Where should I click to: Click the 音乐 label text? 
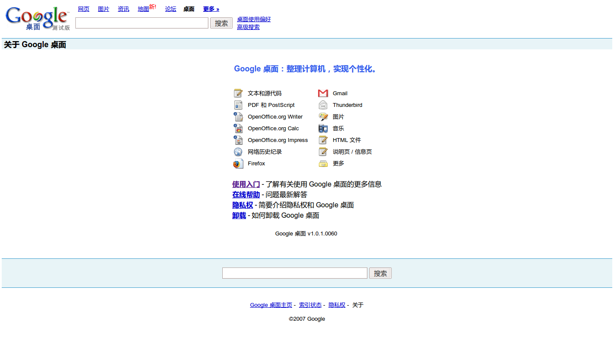pos(338,129)
